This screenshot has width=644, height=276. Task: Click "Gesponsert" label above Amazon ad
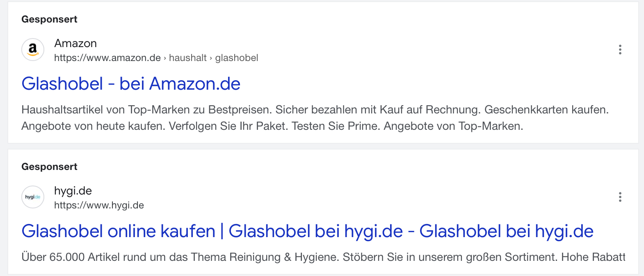pyautogui.click(x=49, y=19)
